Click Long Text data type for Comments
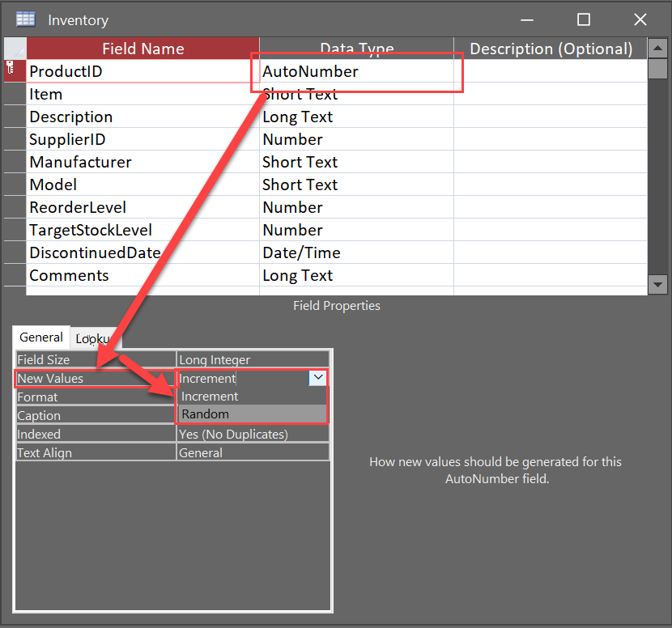This screenshot has width=672, height=628. 356,275
